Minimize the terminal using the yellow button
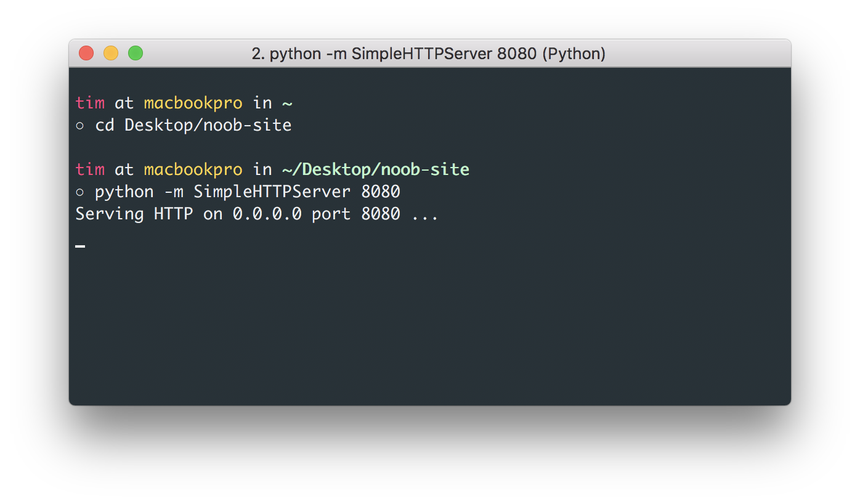The width and height of the screenshot is (860, 504). (111, 54)
